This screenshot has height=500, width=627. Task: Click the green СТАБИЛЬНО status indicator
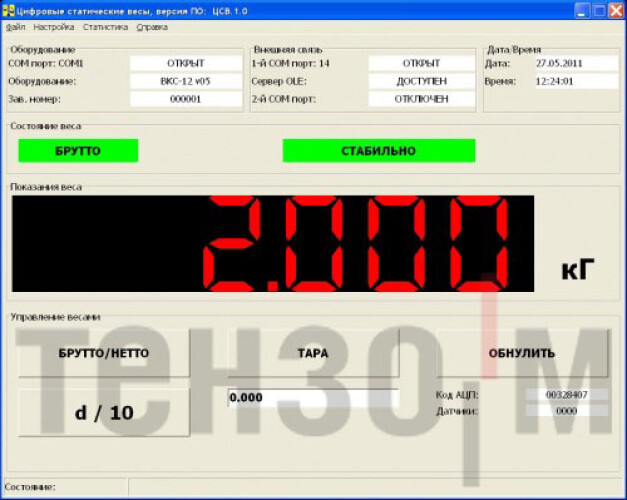378,151
